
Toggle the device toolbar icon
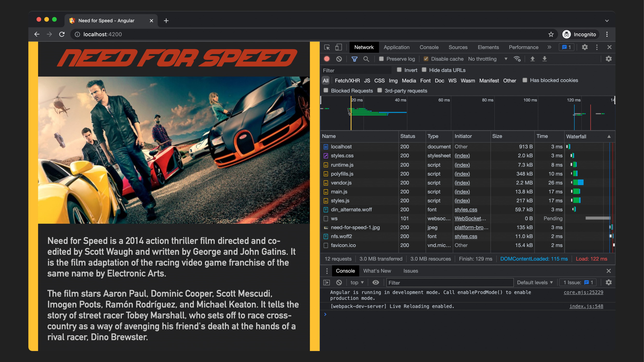coord(339,47)
